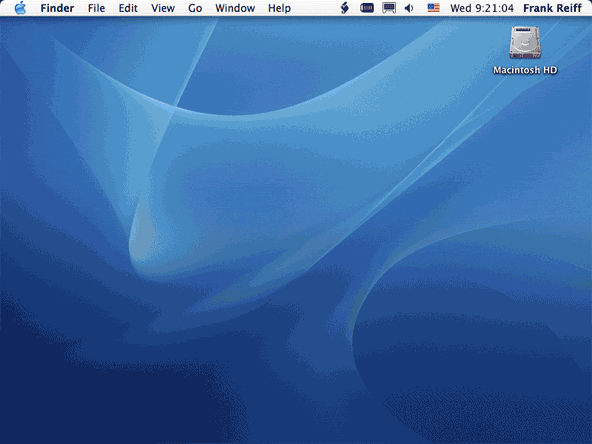Click empty menu bar space after Help
Viewport: 592px width, 444px height.
point(315,8)
